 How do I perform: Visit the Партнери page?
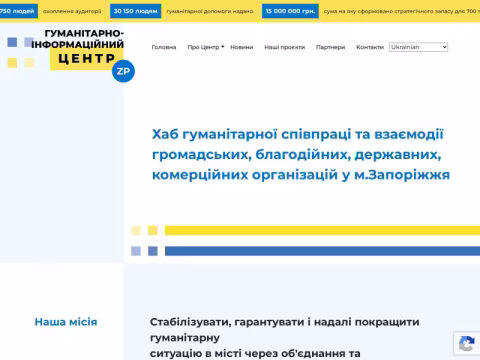click(330, 47)
